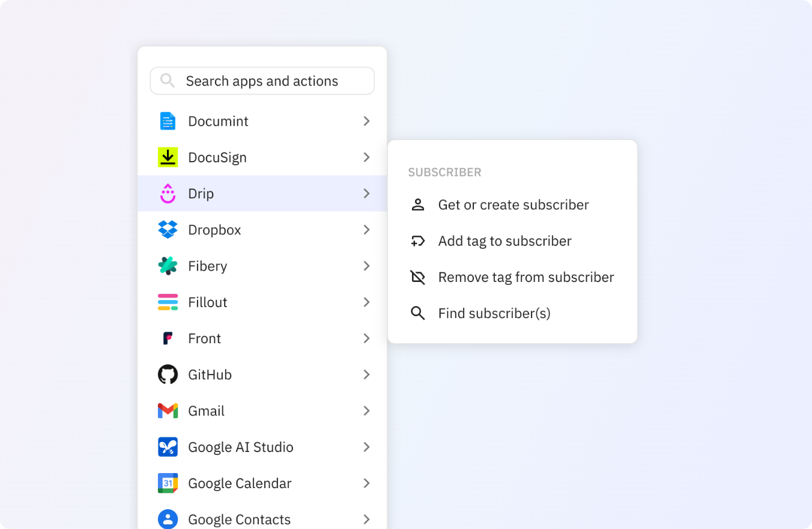This screenshot has height=529, width=812.
Task: Expand the Drip row chevron
Action: click(366, 193)
